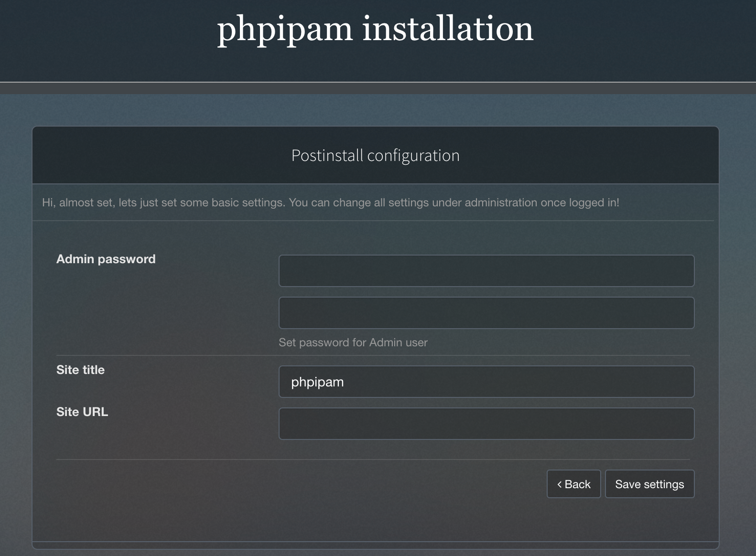Go back with the Back button
This screenshot has width=756, height=556.
pyautogui.click(x=574, y=484)
